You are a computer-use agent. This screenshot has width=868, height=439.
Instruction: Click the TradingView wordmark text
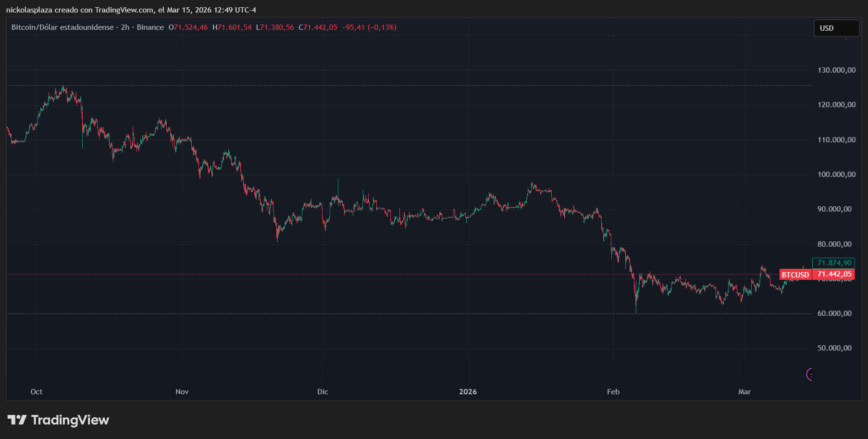tap(70, 420)
